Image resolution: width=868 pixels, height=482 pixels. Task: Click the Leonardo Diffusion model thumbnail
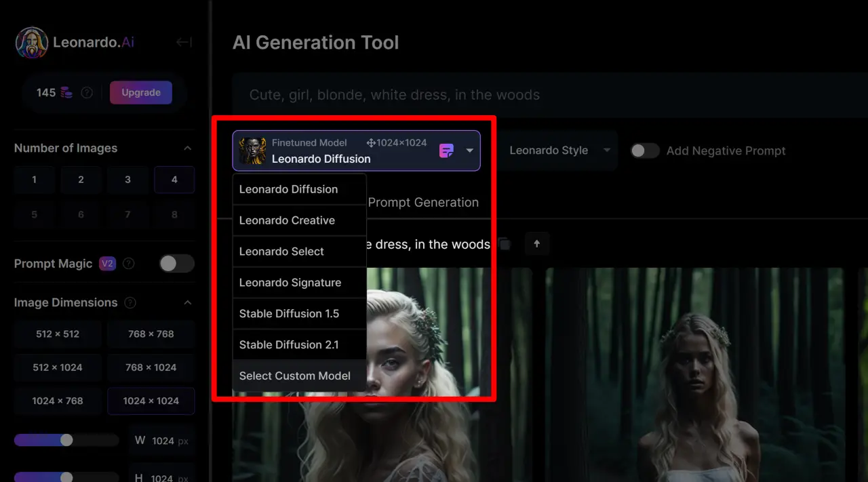coord(252,150)
